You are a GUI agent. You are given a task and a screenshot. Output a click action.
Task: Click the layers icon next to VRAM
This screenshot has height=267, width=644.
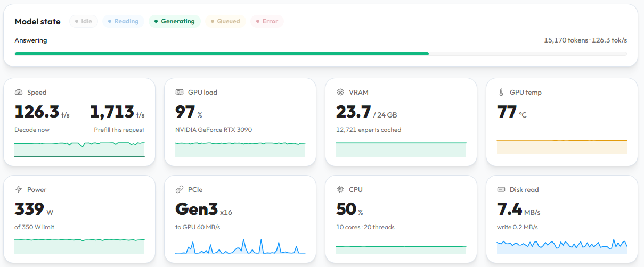(x=340, y=92)
